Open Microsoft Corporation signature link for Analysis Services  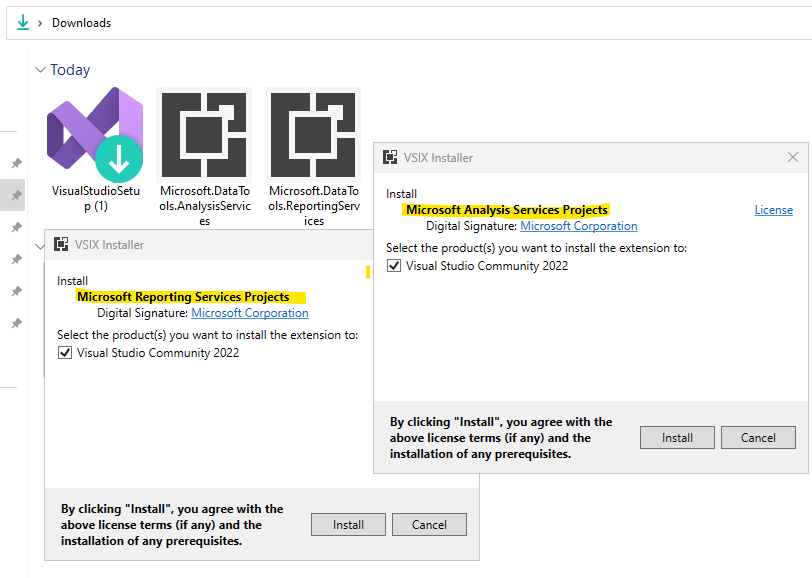[x=578, y=226]
